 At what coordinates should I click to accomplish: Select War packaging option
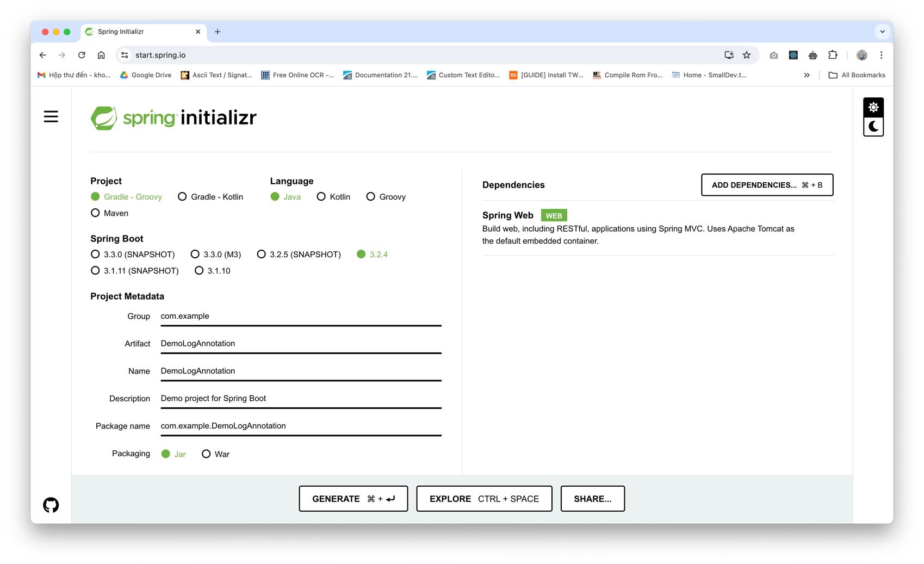[x=206, y=454]
